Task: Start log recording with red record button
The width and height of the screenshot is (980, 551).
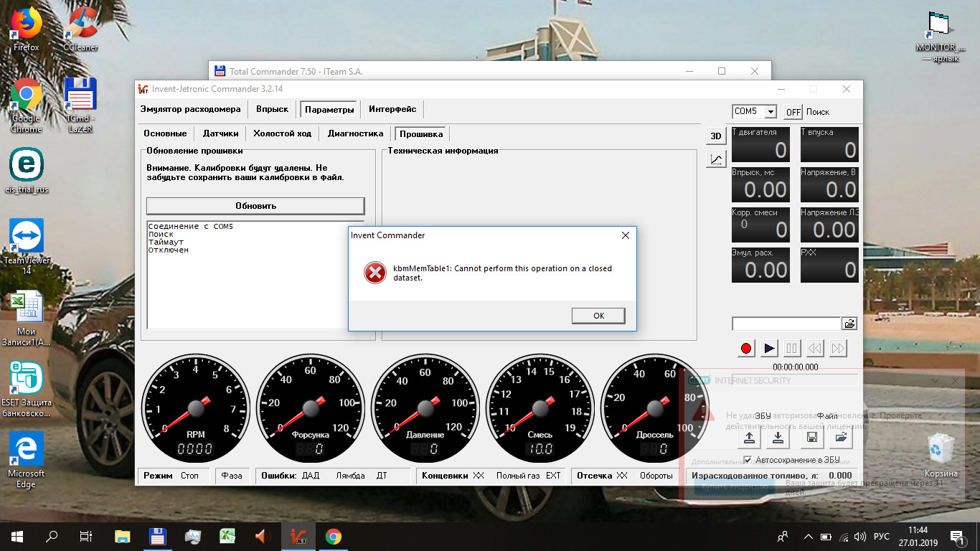Action: (x=746, y=349)
